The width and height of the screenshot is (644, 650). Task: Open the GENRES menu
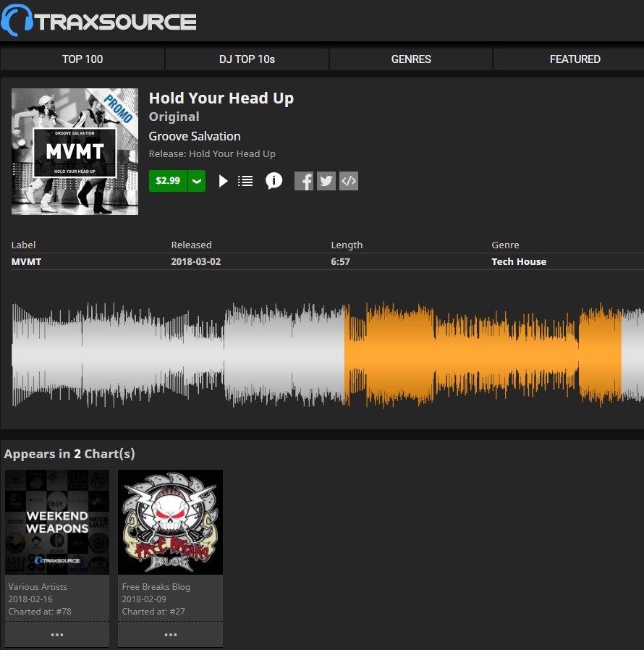coord(411,59)
